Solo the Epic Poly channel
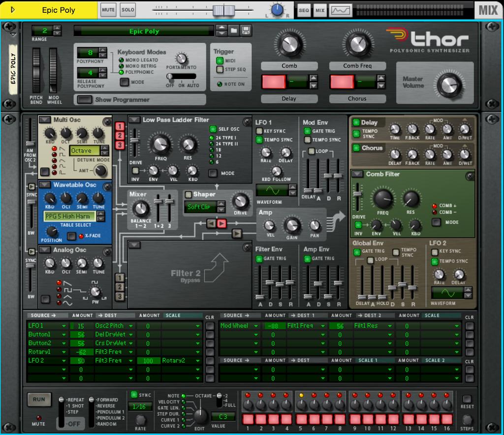 [127, 10]
